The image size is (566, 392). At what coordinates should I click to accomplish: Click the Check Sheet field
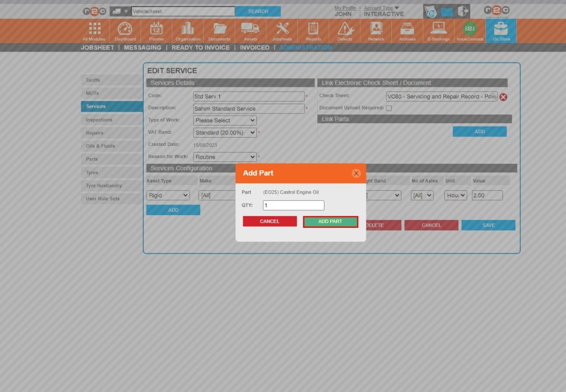click(x=442, y=96)
